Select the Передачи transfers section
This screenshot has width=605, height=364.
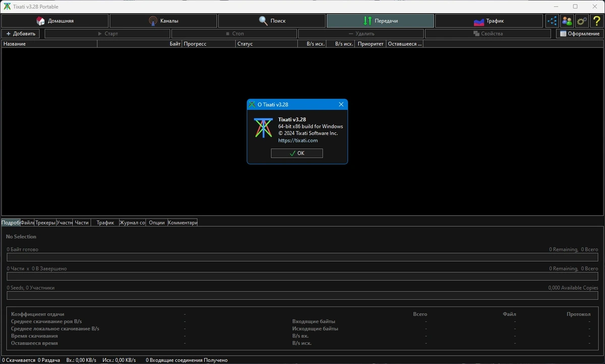click(380, 21)
